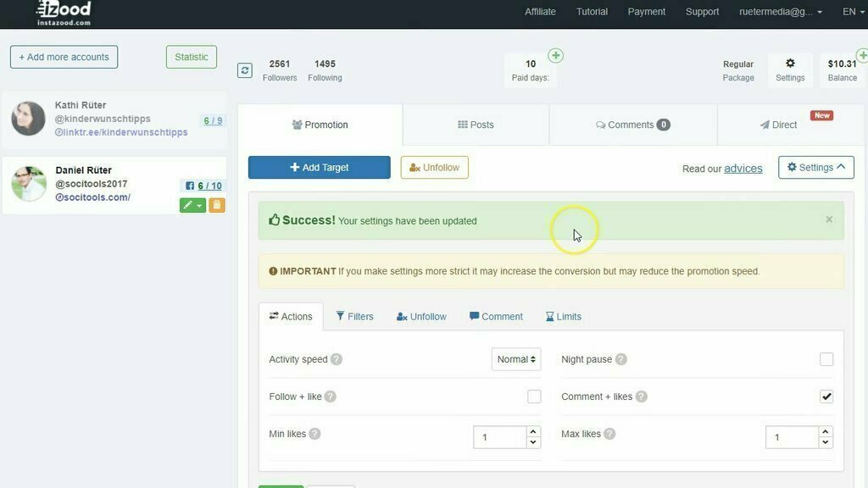Decrease Max likes with the down arrow
The image size is (868, 488).
[826, 442]
